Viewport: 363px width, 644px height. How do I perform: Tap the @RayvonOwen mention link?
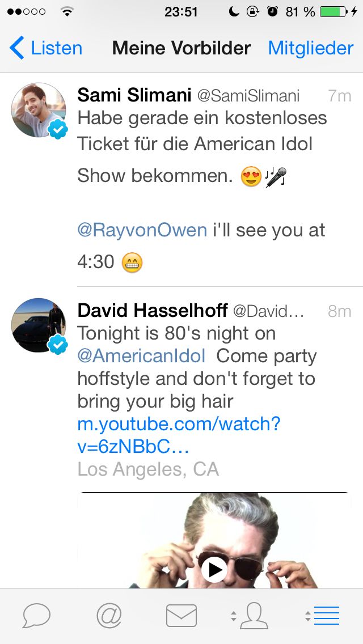(142, 230)
